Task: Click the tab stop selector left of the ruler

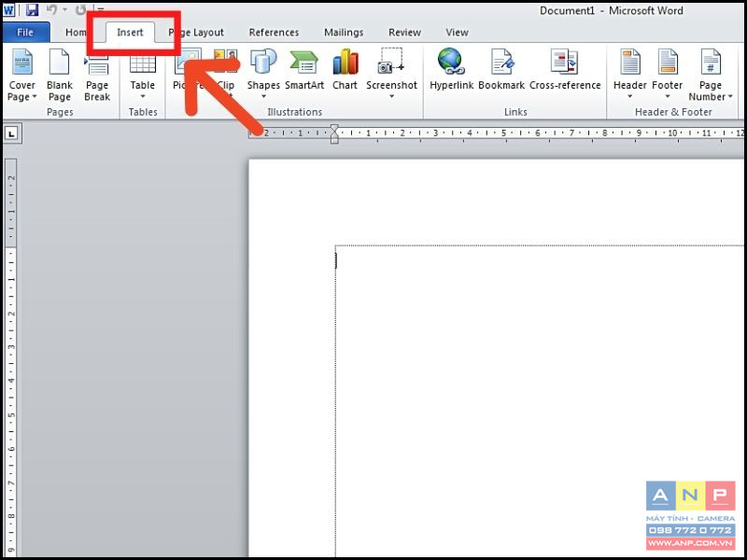Action: [12, 133]
